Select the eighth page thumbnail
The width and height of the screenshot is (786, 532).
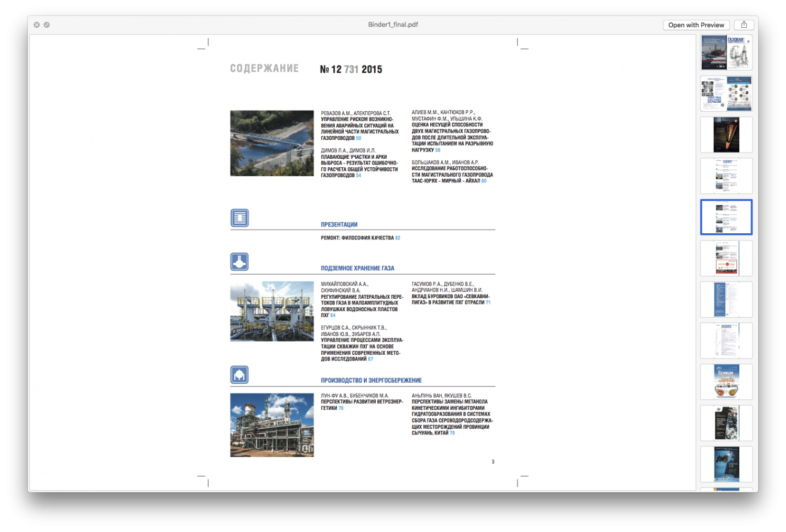tap(726, 341)
